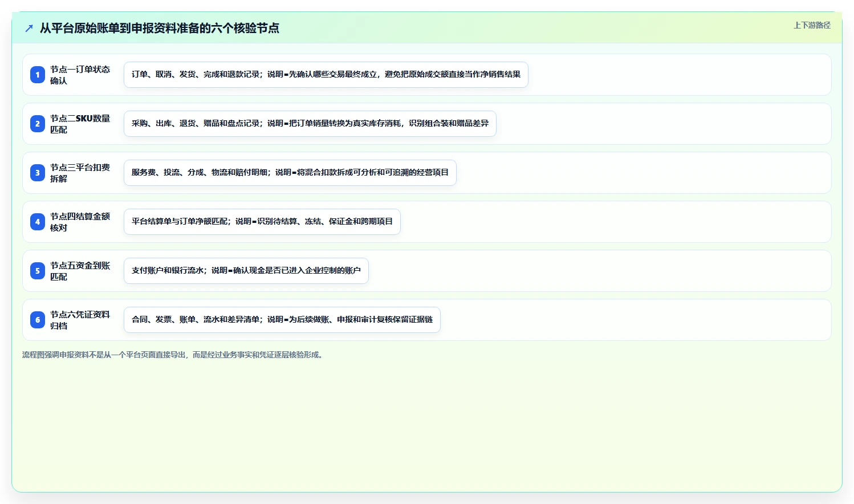This screenshot has width=854, height=504.
Task: Open the description box starting 采购、出库、退货
Action: [310, 124]
